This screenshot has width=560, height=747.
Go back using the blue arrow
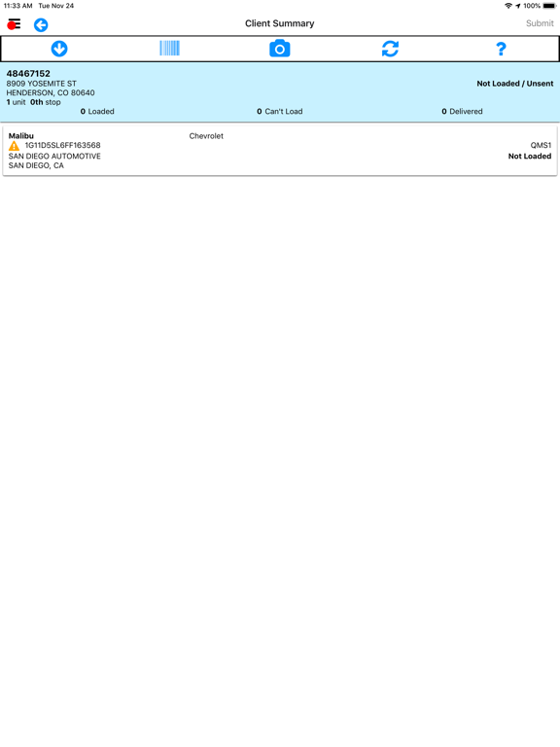point(41,24)
